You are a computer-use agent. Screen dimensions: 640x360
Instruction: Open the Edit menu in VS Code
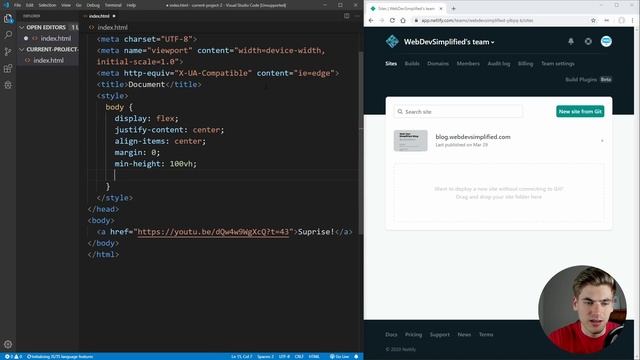click(29, 5)
